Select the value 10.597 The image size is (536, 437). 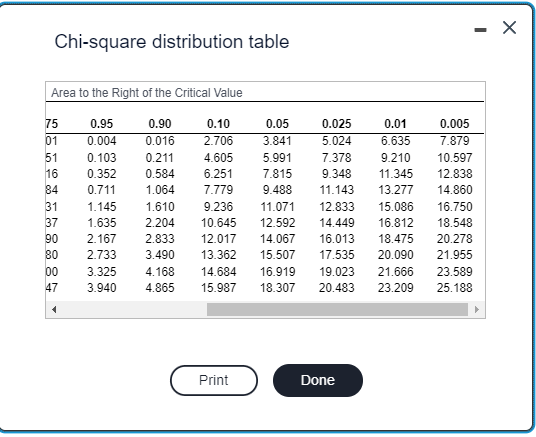(455, 158)
